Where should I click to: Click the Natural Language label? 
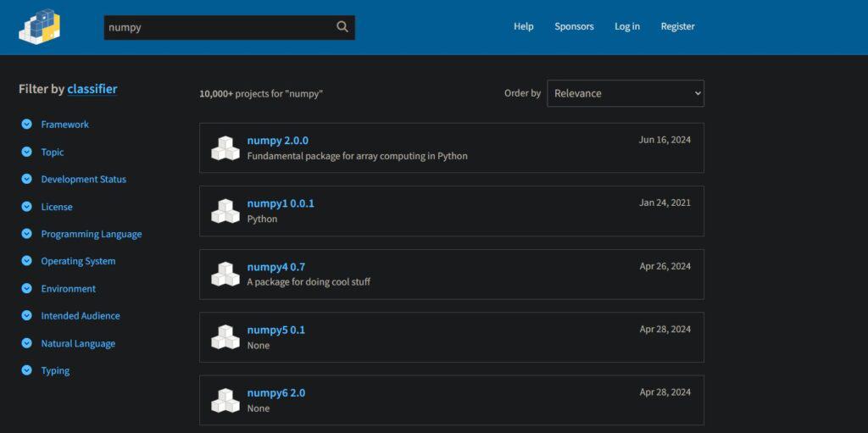click(x=78, y=343)
